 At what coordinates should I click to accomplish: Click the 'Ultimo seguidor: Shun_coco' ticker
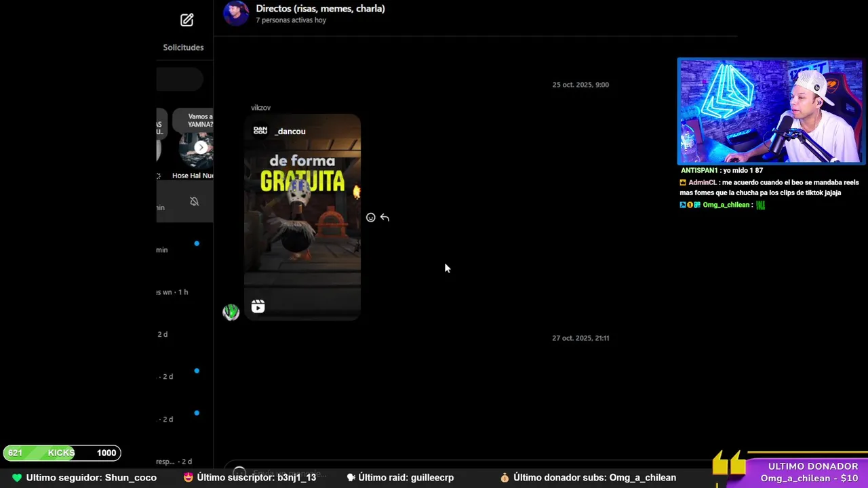click(85, 478)
